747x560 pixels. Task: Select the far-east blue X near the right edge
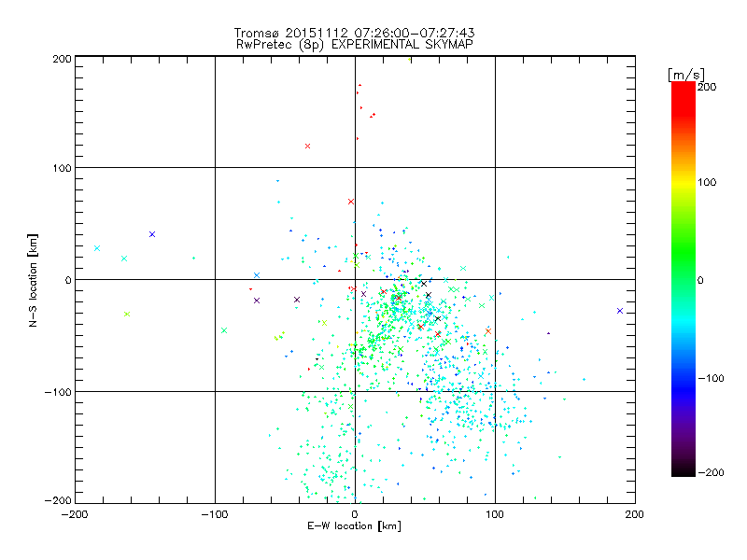(x=620, y=311)
